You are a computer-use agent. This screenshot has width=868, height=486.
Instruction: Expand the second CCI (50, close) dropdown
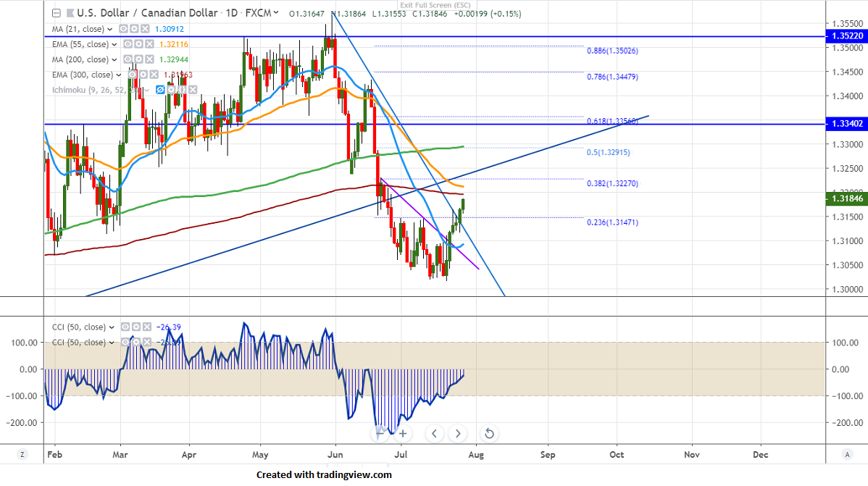(x=112, y=343)
